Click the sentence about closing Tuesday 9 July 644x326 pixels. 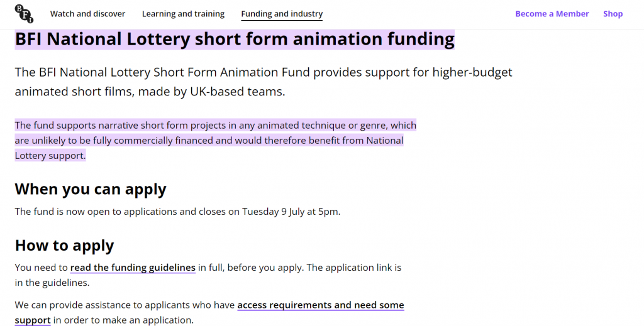click(177, 212)
